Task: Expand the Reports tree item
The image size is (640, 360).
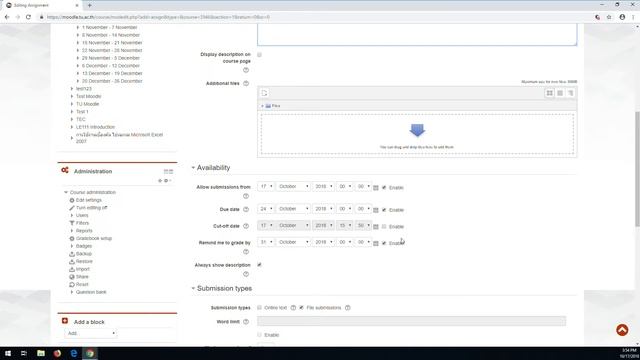Action: [72, 231]
